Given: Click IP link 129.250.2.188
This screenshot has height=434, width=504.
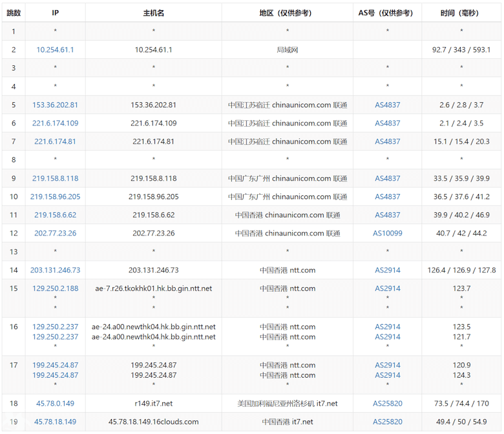Looking at the screenshot, I should [55, 288].
